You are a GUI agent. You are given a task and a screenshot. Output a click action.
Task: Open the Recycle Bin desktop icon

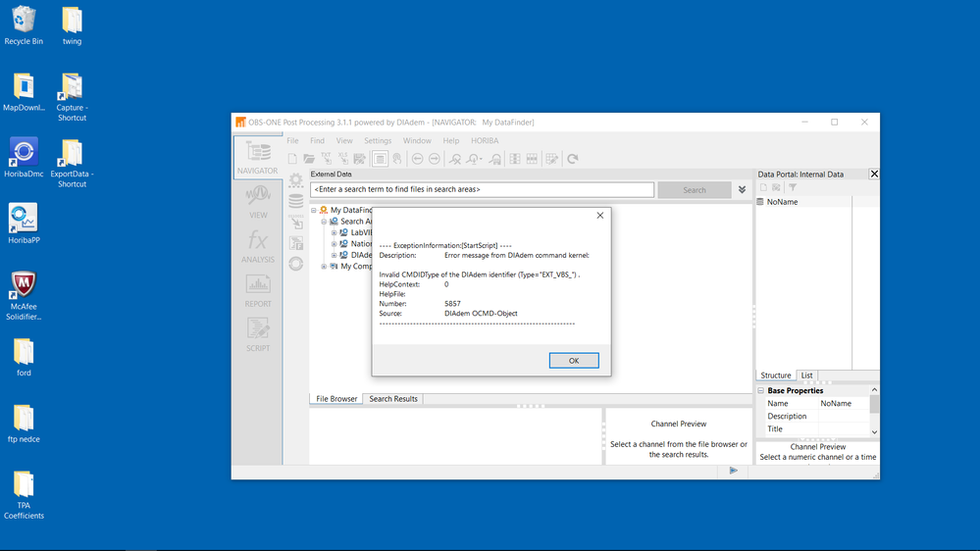coord(24,25)
